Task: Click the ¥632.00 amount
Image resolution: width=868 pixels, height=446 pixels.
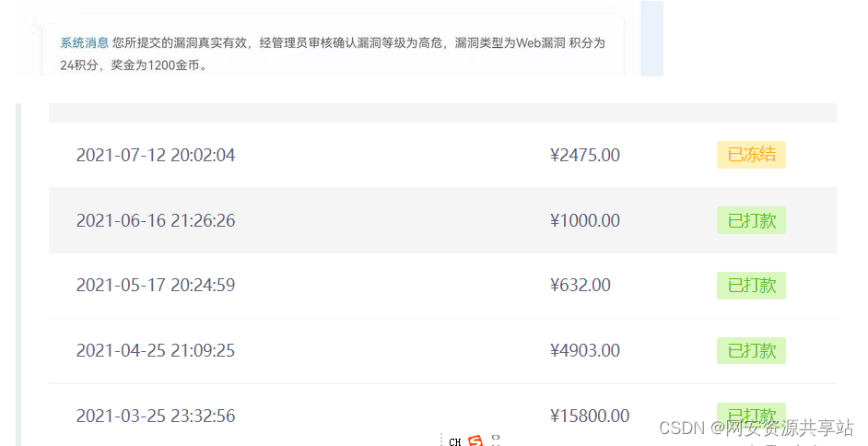Action: pos(581,285)
